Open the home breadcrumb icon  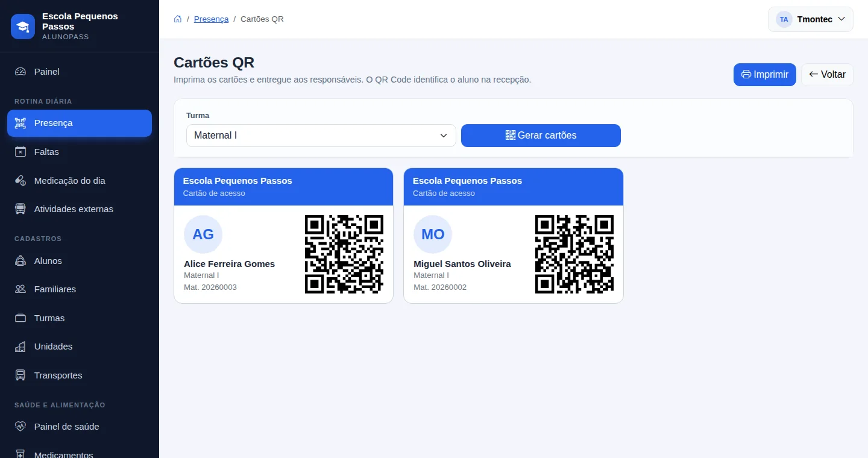[178, 19]
